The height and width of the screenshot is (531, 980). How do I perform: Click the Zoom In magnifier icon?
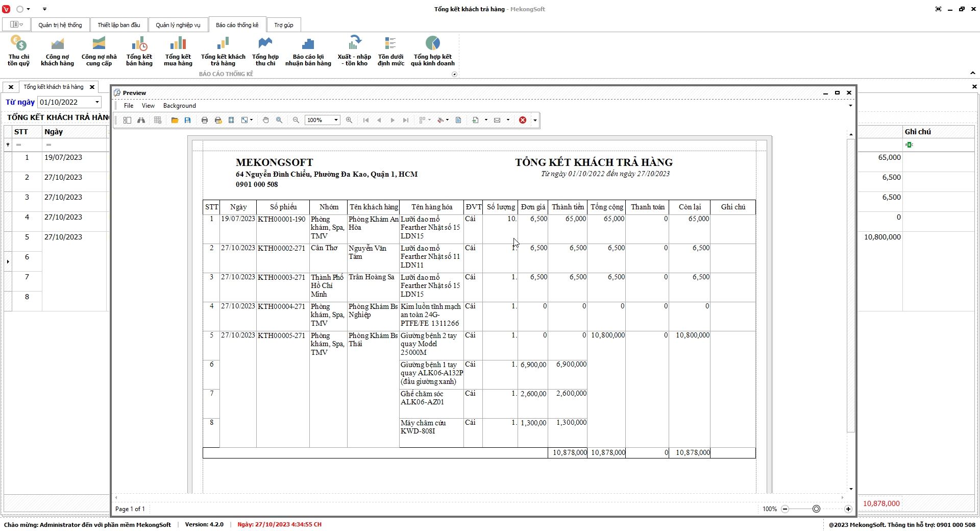click(349, 120)
